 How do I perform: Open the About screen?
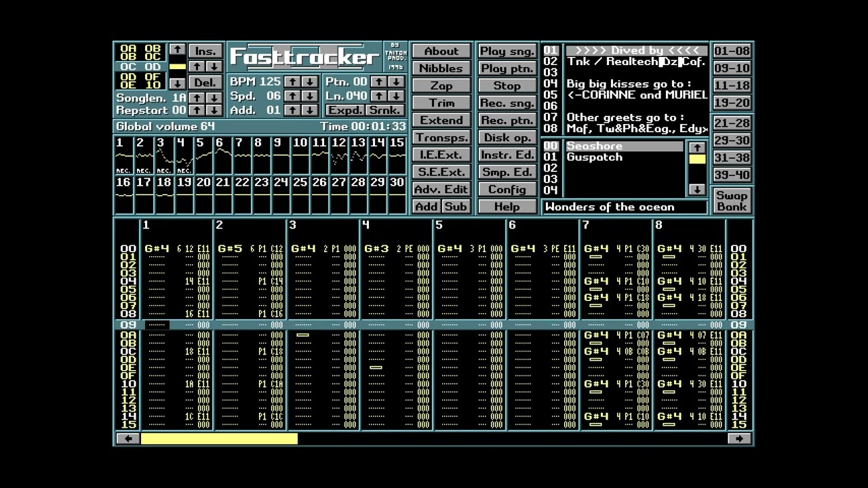(x=441, y=52)
